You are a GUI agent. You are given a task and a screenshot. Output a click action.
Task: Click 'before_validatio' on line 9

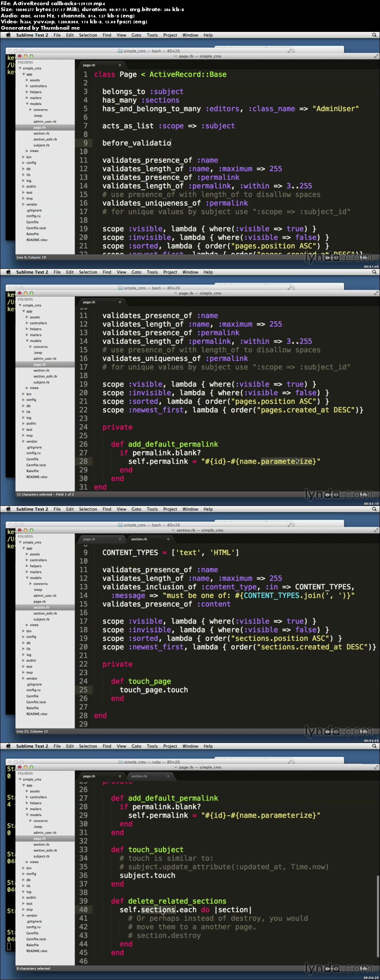point(137,143)
